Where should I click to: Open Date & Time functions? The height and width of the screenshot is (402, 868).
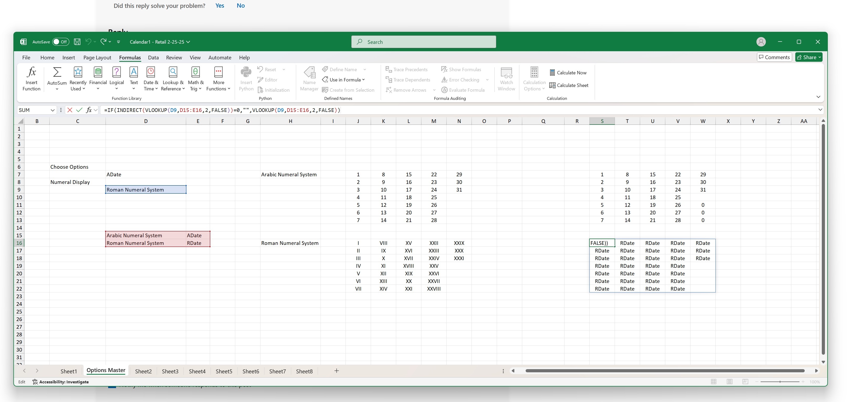[151, 79]
